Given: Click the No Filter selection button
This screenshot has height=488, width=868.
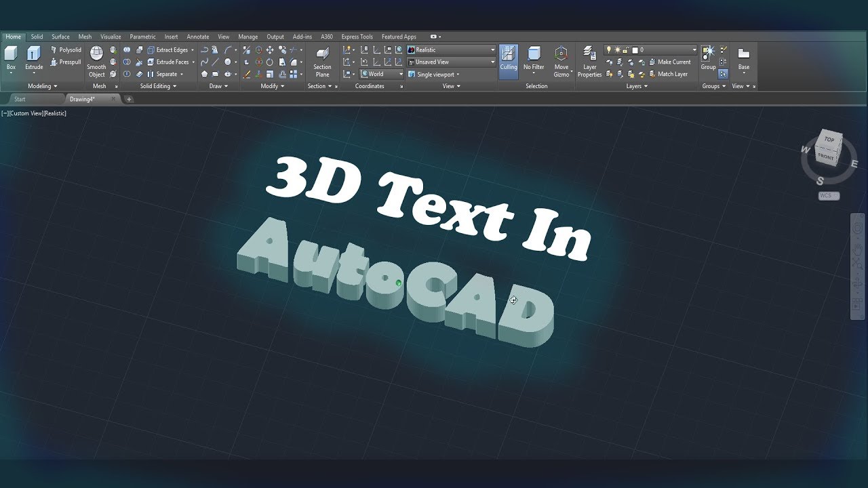Looking at the screenshot, I should tap(534, 59).
